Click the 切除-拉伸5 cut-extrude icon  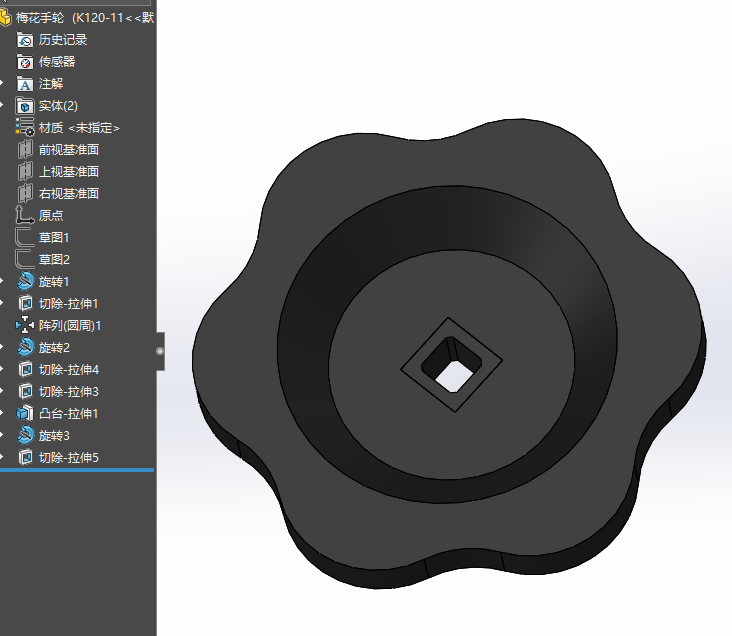(x=25, y=458)
